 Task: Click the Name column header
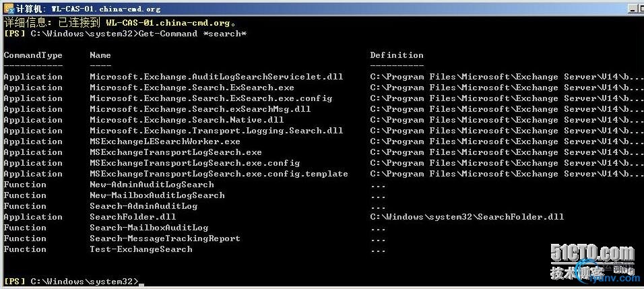pyautogui.click(x=100, y=55)
